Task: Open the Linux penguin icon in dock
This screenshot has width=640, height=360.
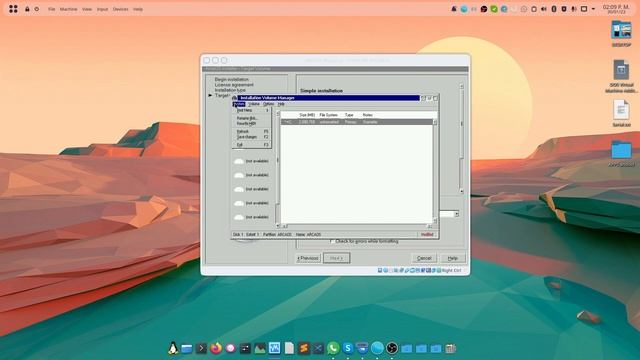Action: pos(173,348)
